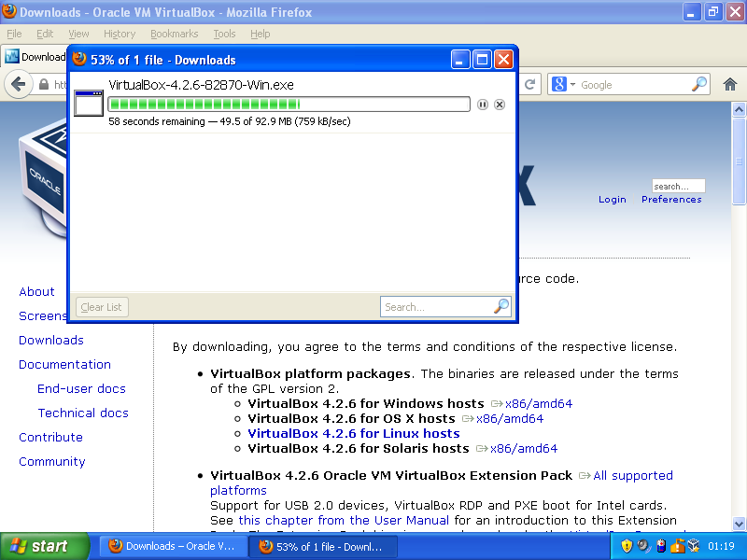Open the Technical docs link
Image resolution: width=747 pixels, height=560 pixels.
click(83, 413)
